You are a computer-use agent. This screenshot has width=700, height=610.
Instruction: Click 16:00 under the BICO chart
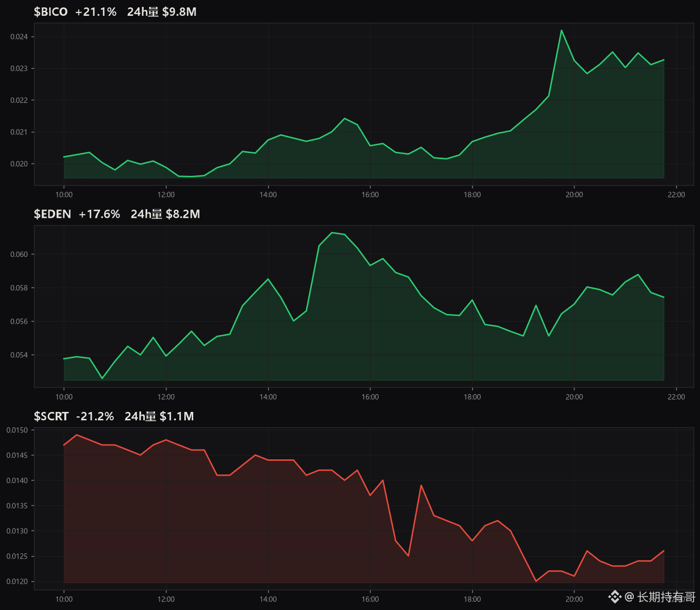pos(370,195)
